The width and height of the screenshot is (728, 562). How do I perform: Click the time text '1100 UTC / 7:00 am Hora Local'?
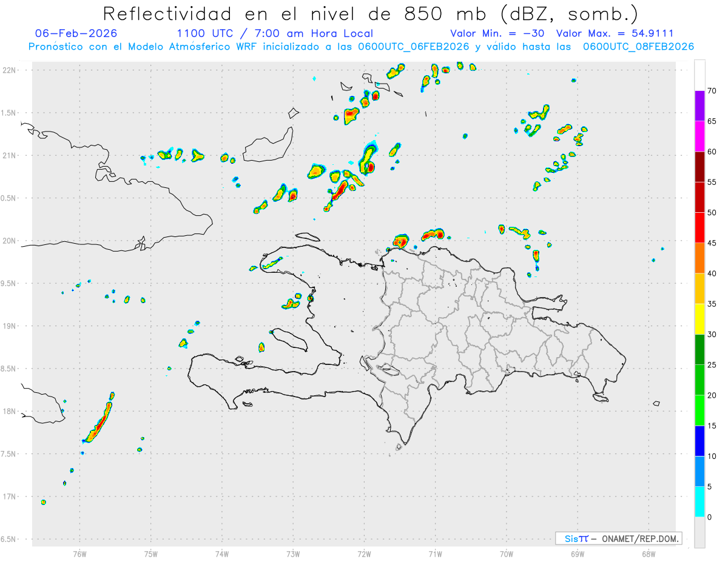point(275,33)
